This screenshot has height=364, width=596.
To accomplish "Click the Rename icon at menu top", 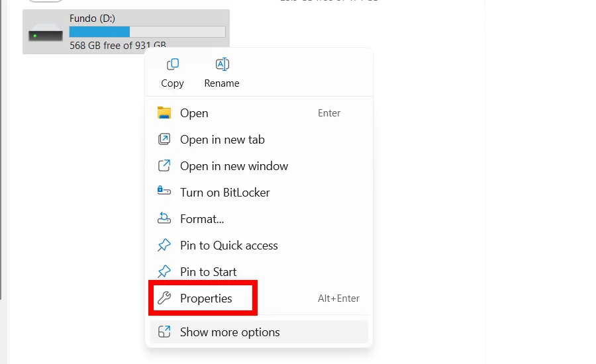I will click(222, 65).
